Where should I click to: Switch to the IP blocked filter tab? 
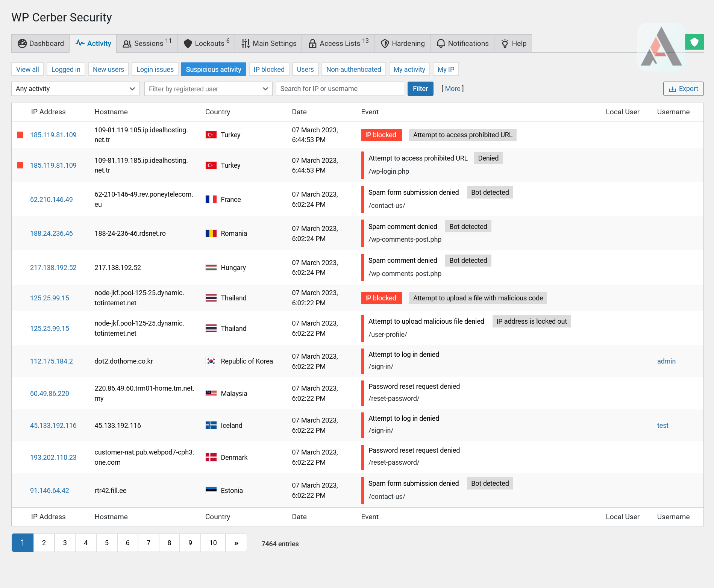point(269,70)
